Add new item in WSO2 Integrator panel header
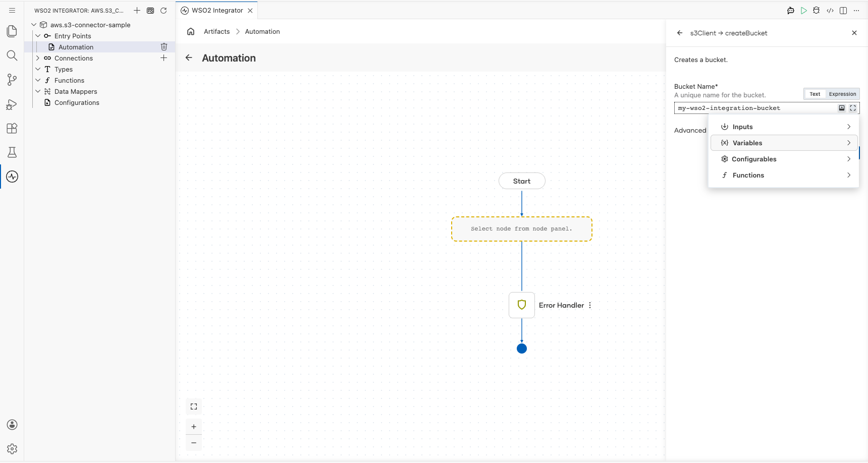Image resolution: width=868 pixels, height=463 pixels. click(x=137, y=10)
